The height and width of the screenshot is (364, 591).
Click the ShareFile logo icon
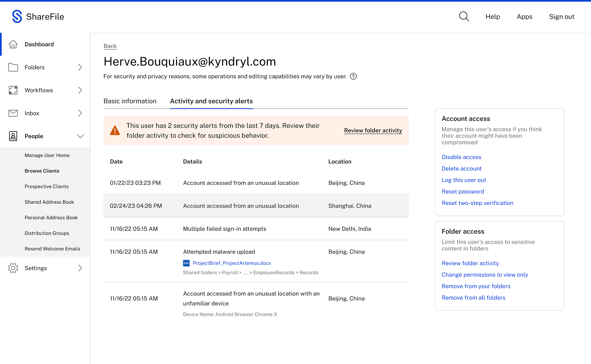point(16,16)
